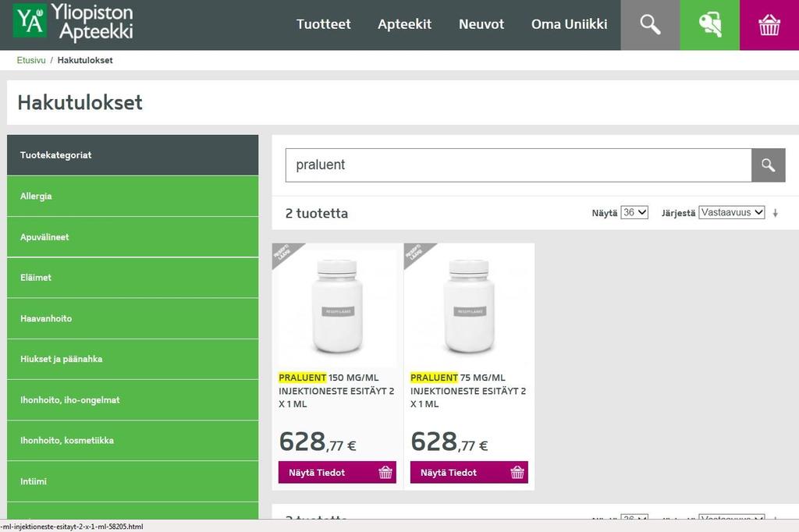
Task: Click the Praluent 150 MG/ML bottle image
Action: point(337,307)
